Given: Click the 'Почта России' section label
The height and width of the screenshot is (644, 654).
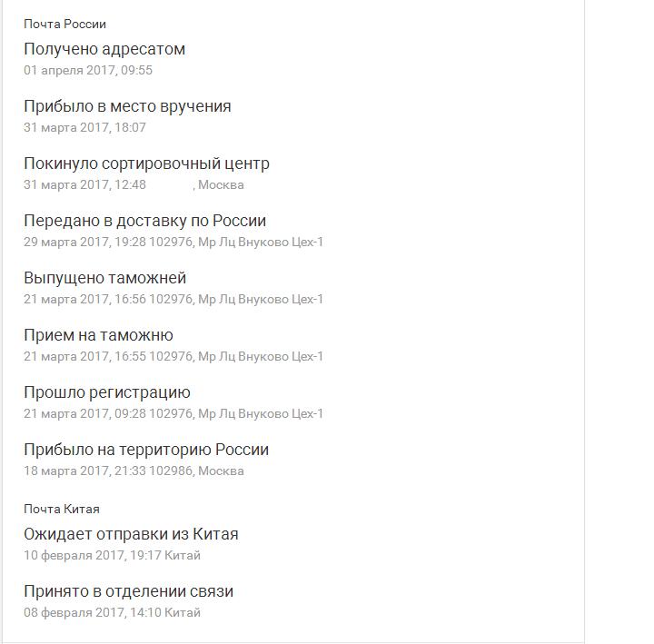Looking at the screenshot, I should (64, 25).
